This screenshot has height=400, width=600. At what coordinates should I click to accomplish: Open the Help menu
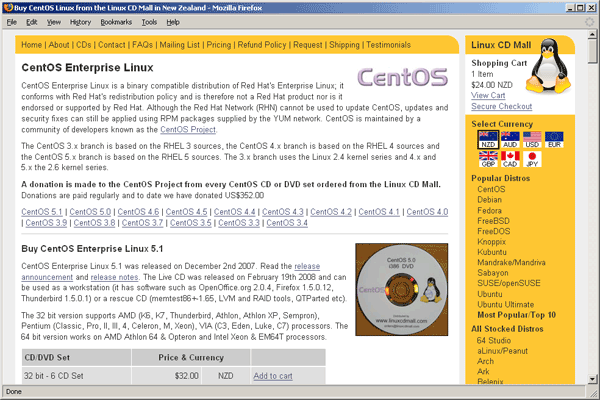click(173, 22)
